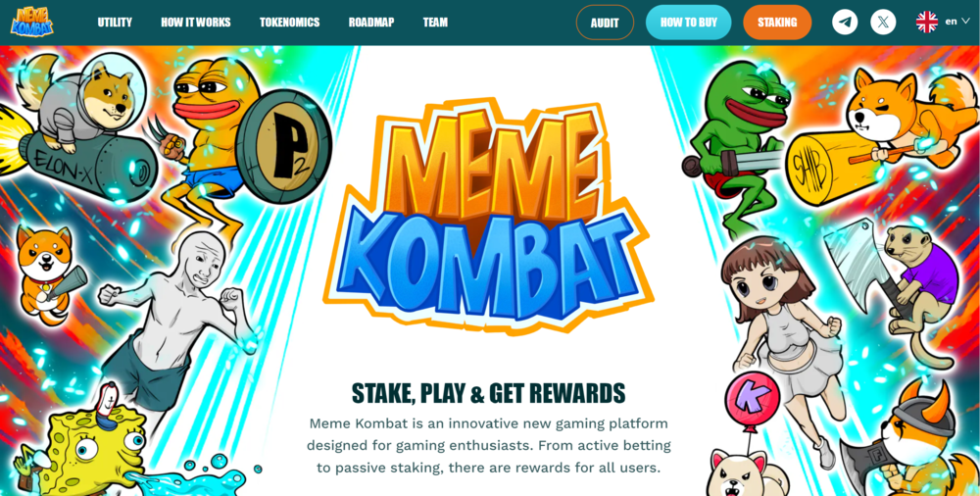Viewport: 980px width, 496px height.
Task: Jump to the Roadmap section
Action: [371, 23]
